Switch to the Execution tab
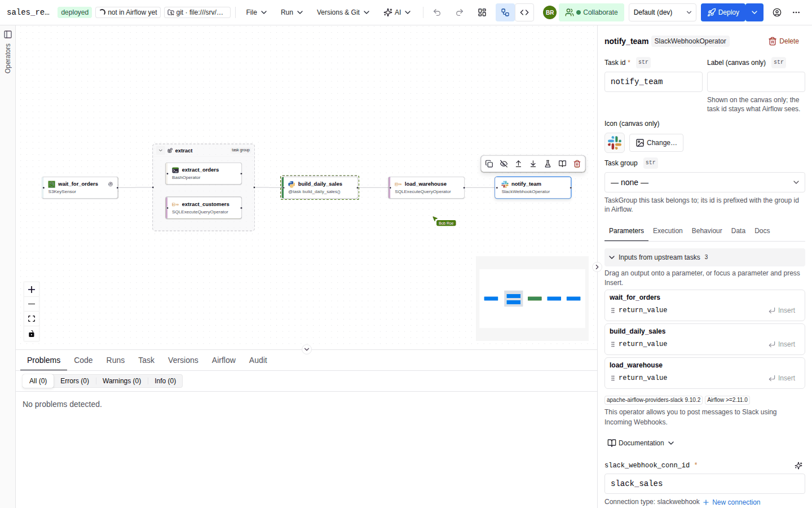Screen dimensions: 812x508 coord(668,231)
